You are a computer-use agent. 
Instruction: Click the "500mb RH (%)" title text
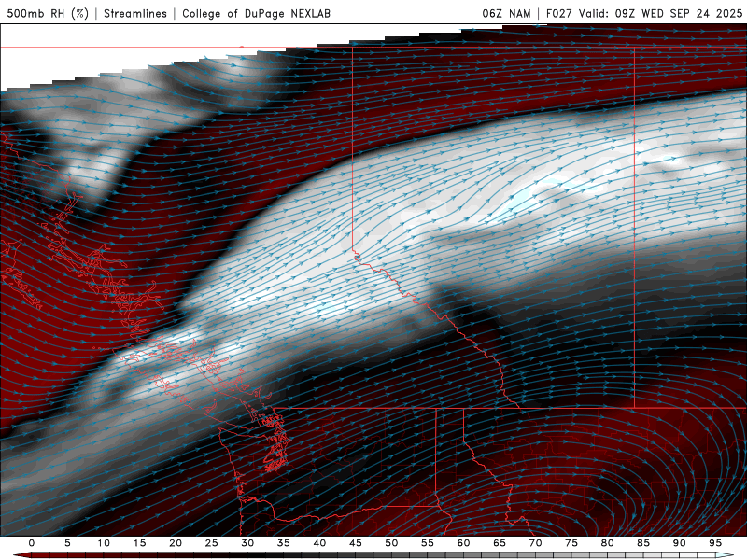(49, 13)
